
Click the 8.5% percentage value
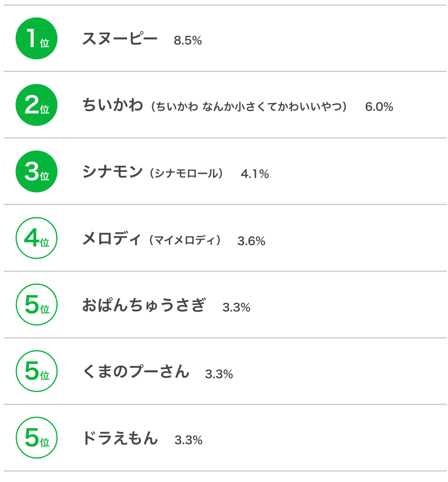[x=188, y=41]
